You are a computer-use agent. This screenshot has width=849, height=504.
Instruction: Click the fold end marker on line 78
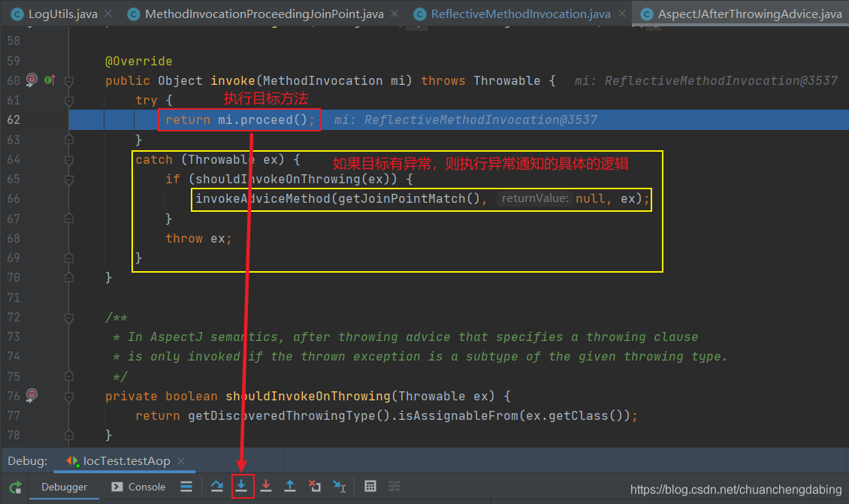tap(69, 435)
